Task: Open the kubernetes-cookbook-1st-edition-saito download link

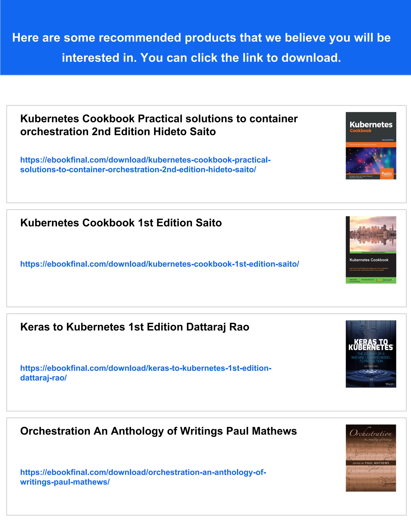Action: 160,264
